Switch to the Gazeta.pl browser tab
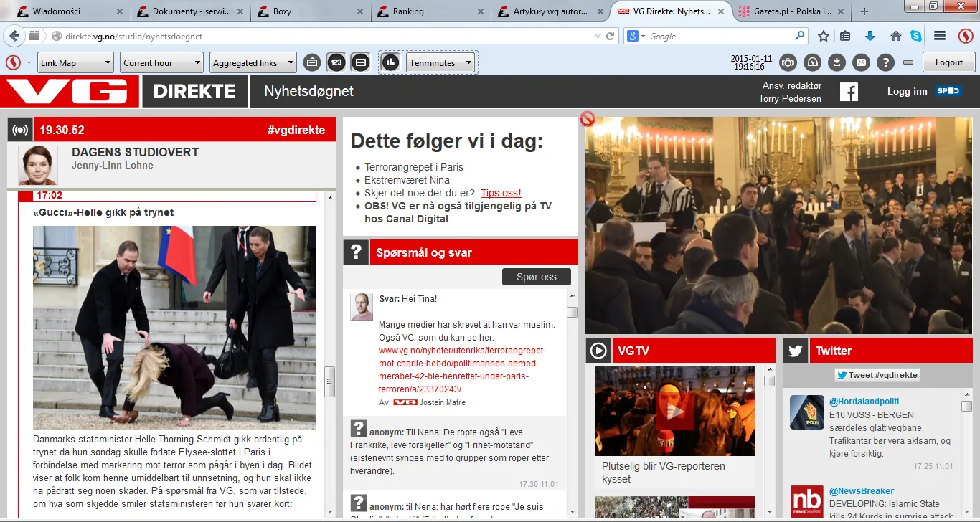Screen dimensions: 980x522 [x=785, y=11]
